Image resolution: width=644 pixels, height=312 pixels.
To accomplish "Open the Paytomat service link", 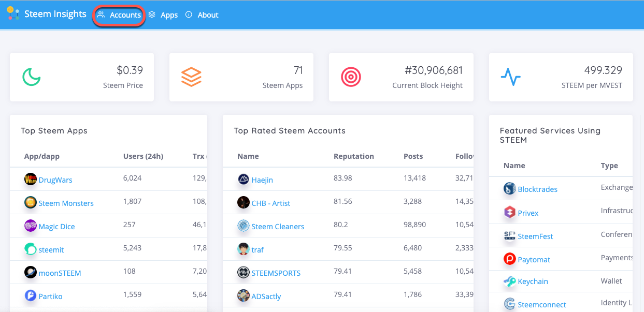I will pos(534,260).
